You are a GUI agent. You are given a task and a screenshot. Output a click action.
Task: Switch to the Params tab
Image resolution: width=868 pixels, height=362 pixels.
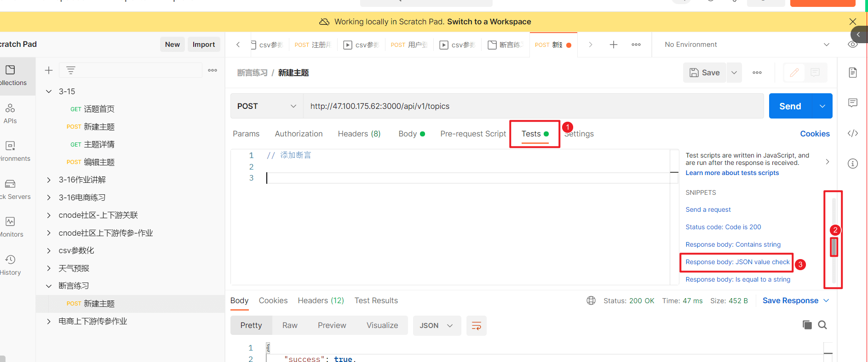point(246,134)
